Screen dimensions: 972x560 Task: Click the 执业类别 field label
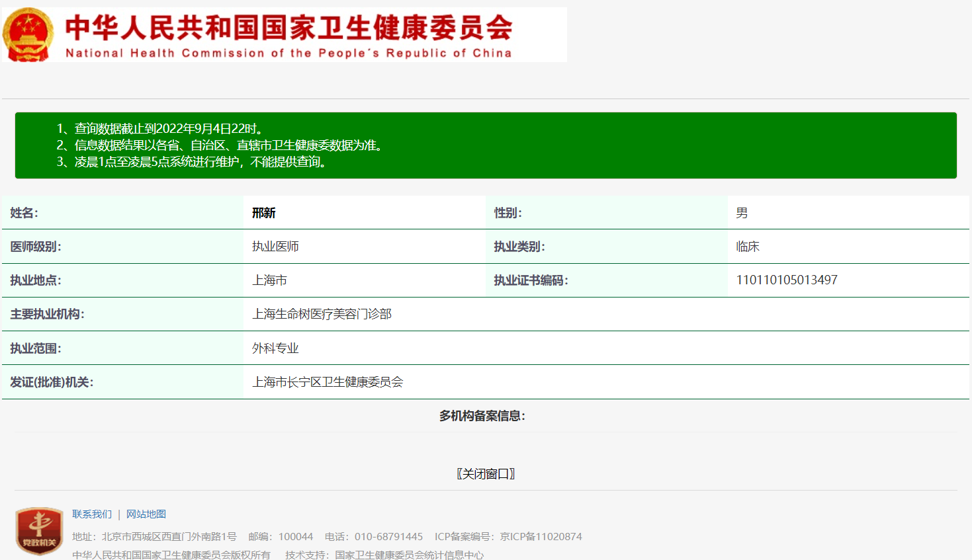tap(519, 247)
